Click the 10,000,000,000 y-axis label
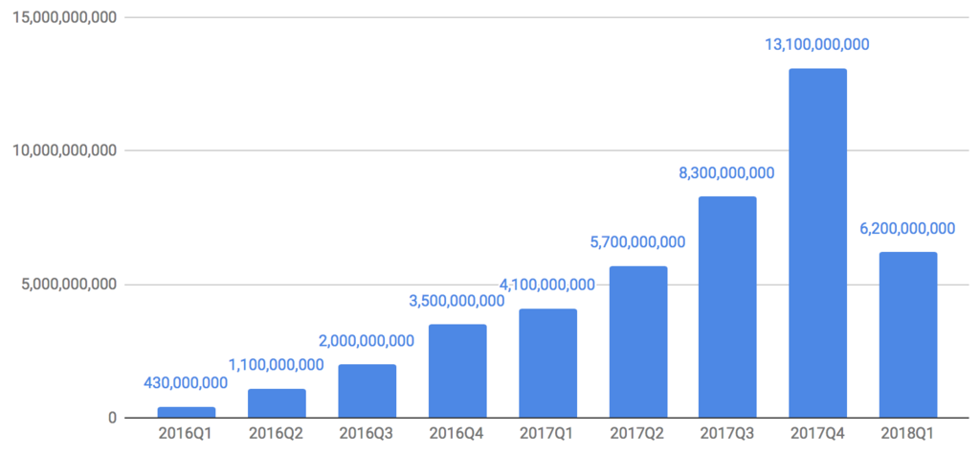The height and width of the screenshot is (456, 980). (65, 150)
